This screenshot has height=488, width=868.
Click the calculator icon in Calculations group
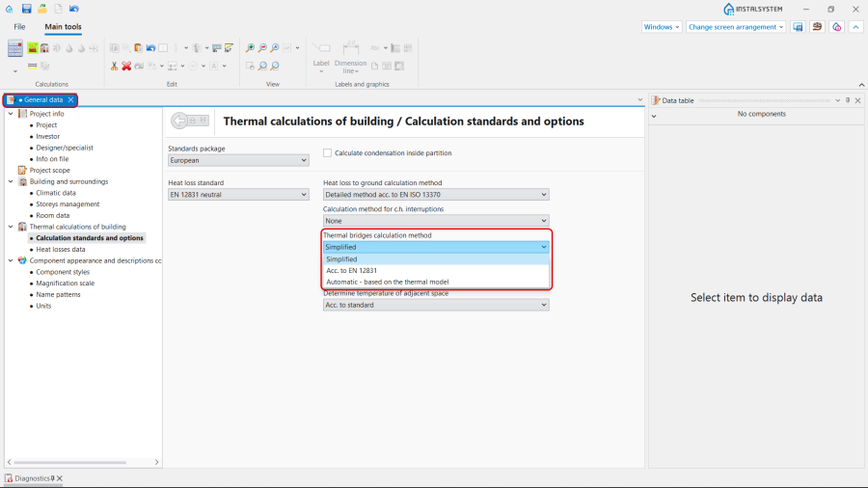click(14, 49)
